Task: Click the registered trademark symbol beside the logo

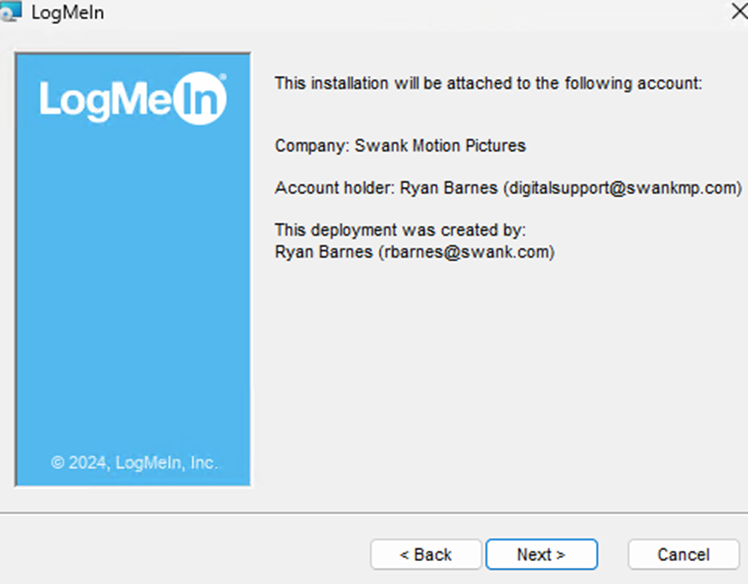Action: [x=223, y=78]
